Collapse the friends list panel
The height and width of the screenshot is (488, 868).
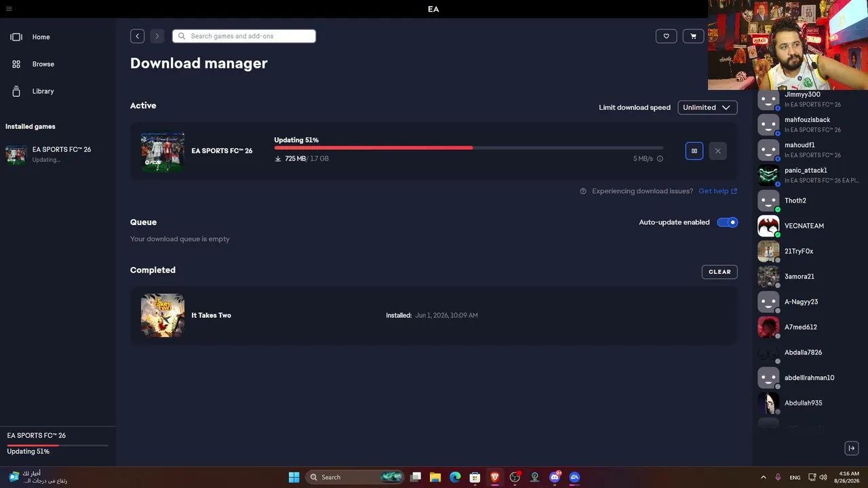pyautogui.click(x=852, y=448)
